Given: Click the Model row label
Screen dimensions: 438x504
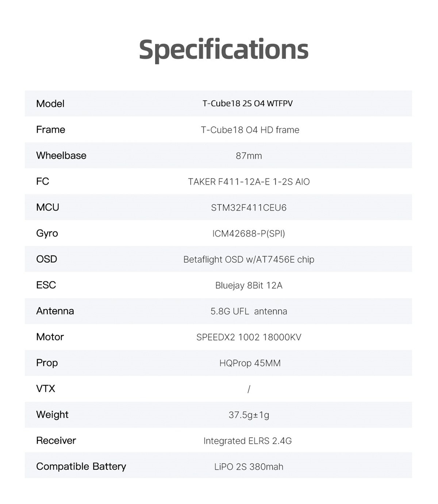Looking at the screenshot, I should point(50,104).
